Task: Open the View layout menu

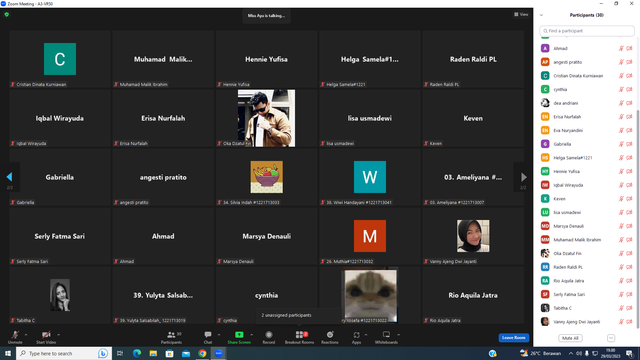Action: click(x=521, y=14)
